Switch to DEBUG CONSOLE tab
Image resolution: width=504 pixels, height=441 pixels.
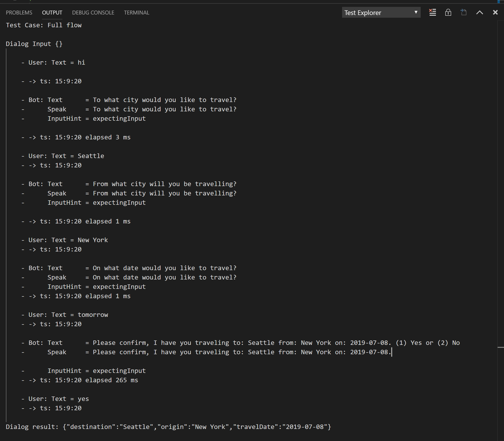pos(93,13)
